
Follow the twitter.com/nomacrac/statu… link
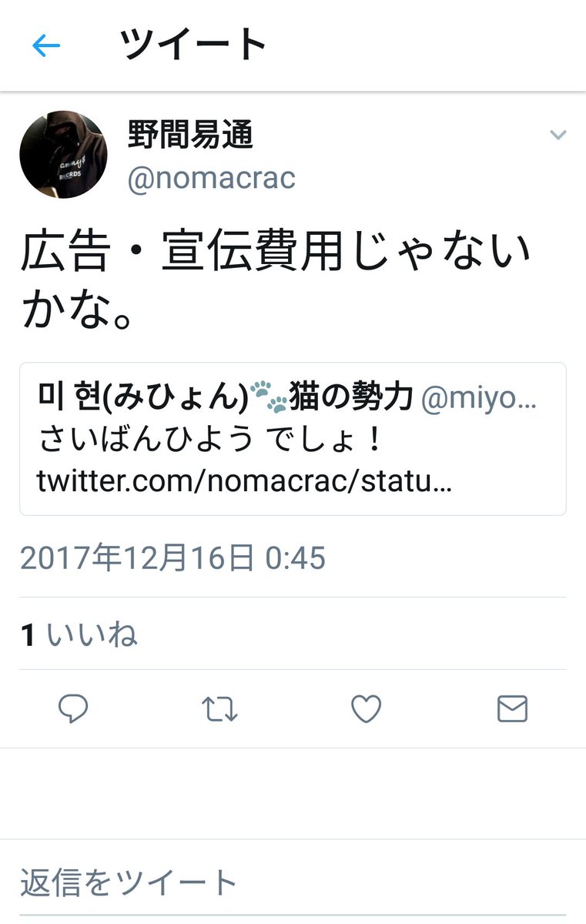[244, 482]
